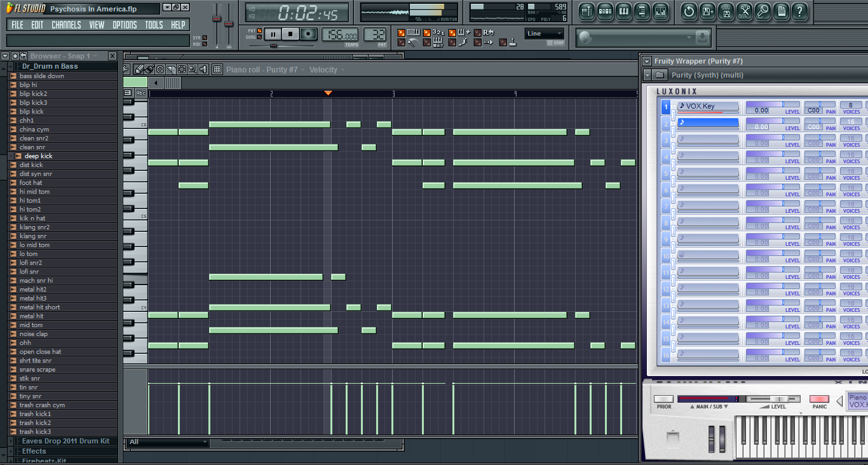Click the PRIOR button in Purity

pos(664,400)
